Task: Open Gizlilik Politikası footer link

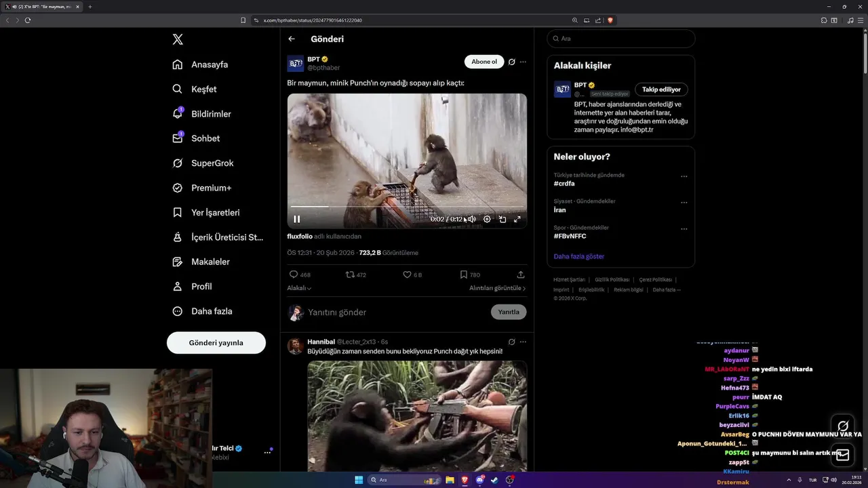Action: point(612,280)
